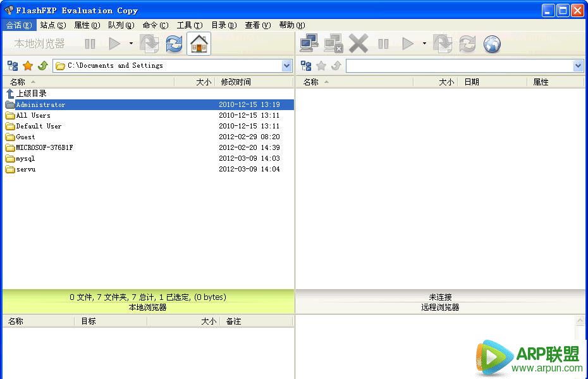Open the local path dropdown list

click(287, 65)
